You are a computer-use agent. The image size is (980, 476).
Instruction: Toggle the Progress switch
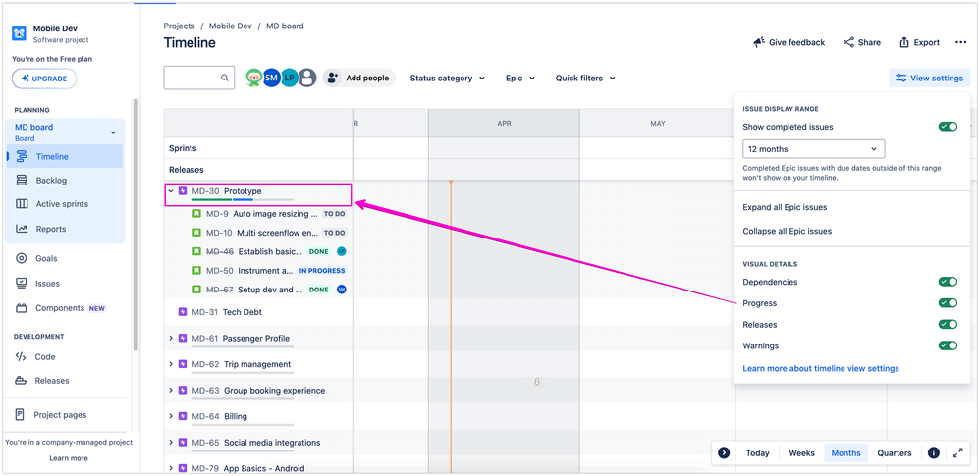948,303
